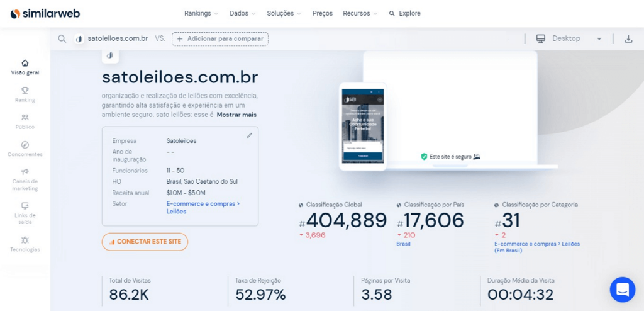Image resolution: width=644 pixels, height=311 pixels.
Task: Go to Ranking sidebar section
Action: (25, 94)
